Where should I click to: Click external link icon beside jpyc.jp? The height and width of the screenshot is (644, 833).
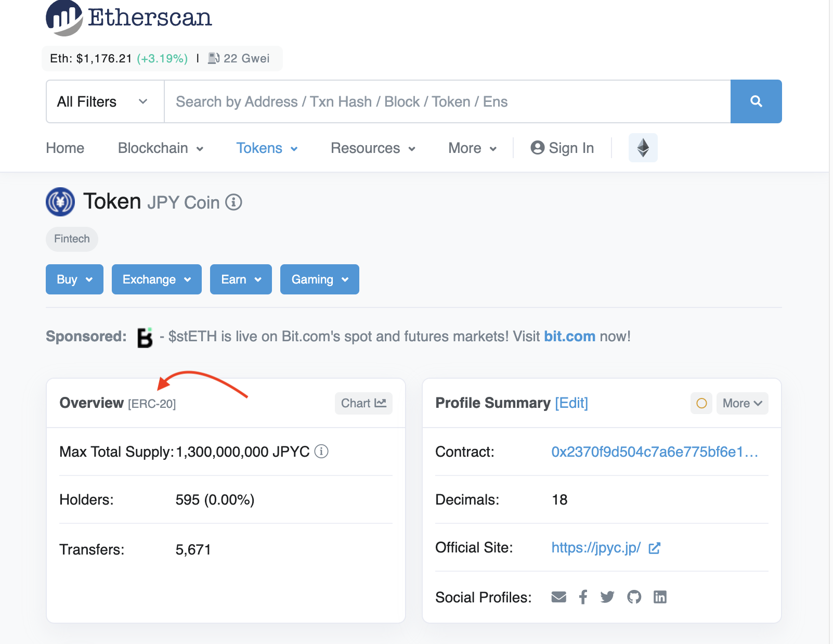[x=655, y=548]
